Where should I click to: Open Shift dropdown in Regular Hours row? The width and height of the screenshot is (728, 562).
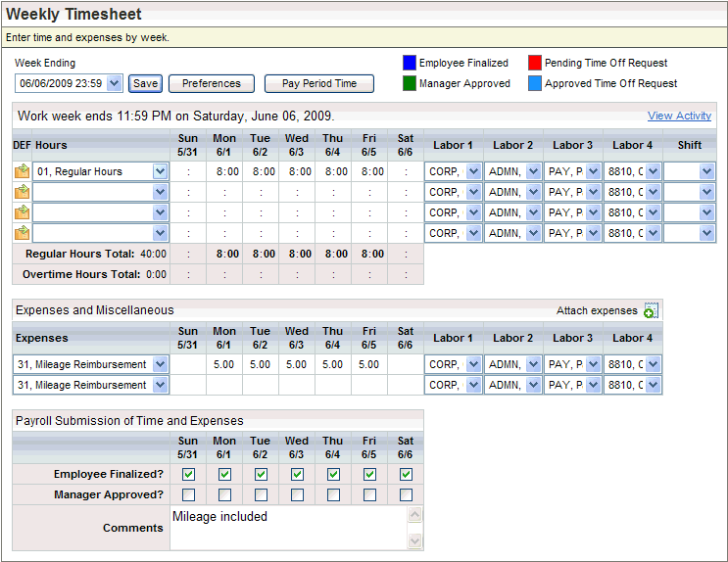[x=706, y=171]
